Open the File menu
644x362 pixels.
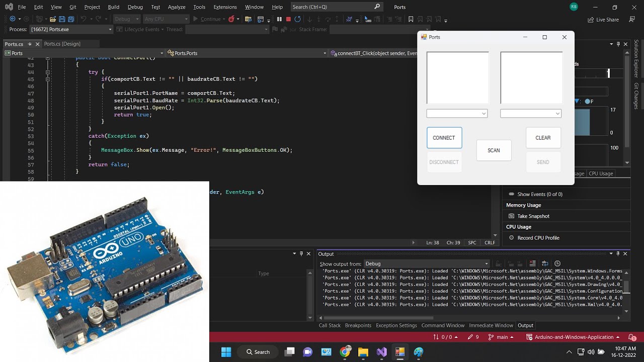(22, 7)
